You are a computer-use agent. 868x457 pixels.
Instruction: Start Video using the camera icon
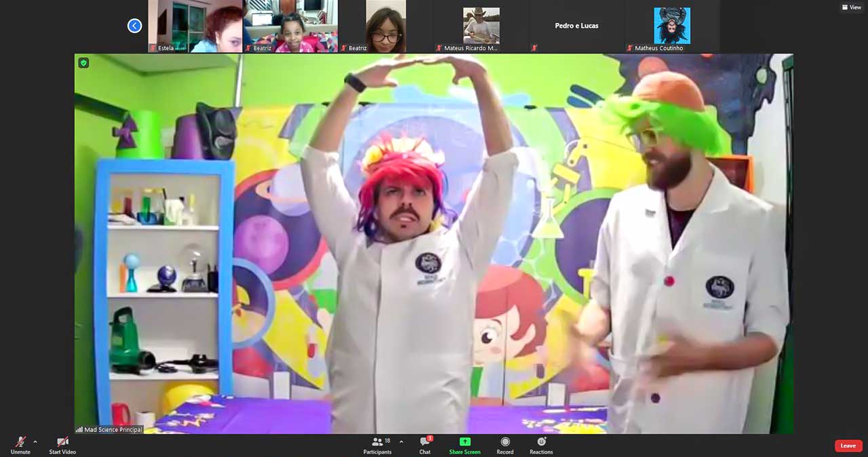click(x=62, y=442)
